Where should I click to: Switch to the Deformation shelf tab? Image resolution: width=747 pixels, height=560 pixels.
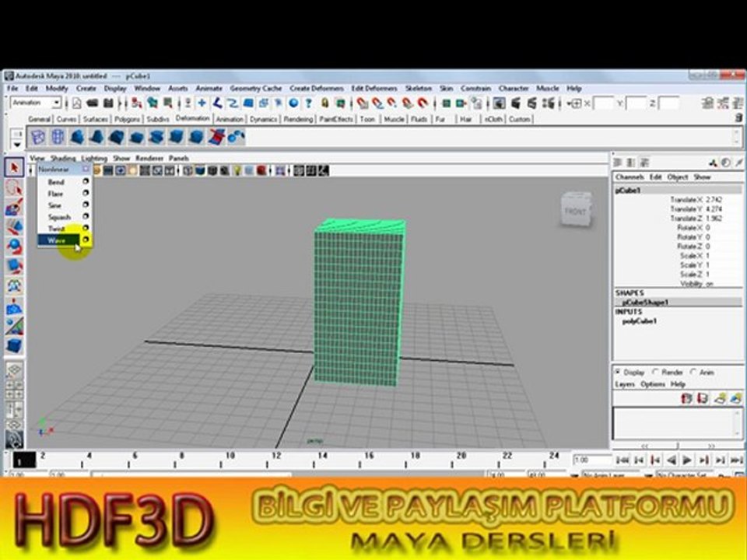(x=192, y=118)
